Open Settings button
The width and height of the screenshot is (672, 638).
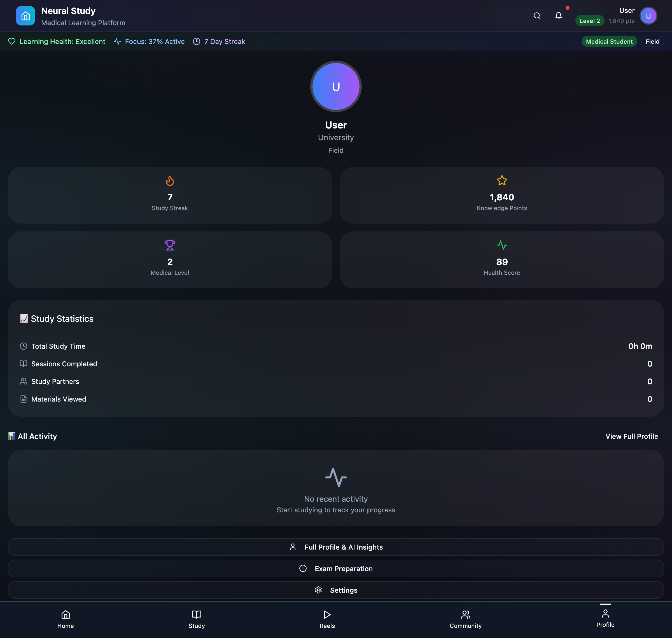[336, 590]
